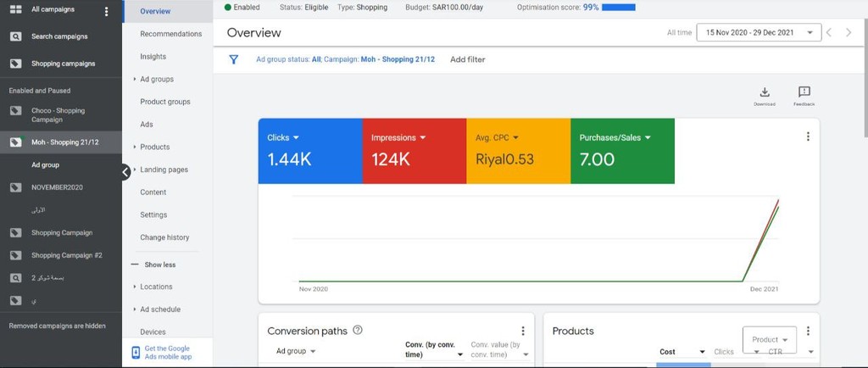Select Change history in navigation
The width and height of the screenshot is (868, 368).
pos(164,237)
